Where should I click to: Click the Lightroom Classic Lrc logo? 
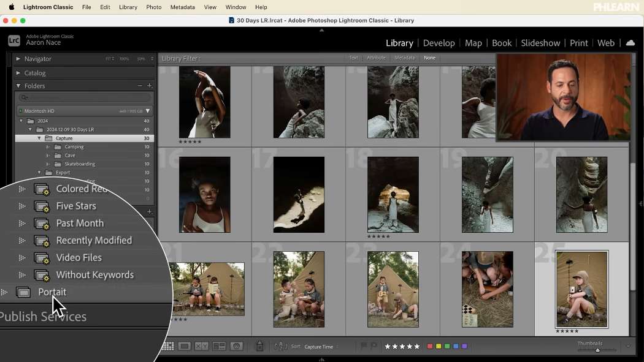14,40
